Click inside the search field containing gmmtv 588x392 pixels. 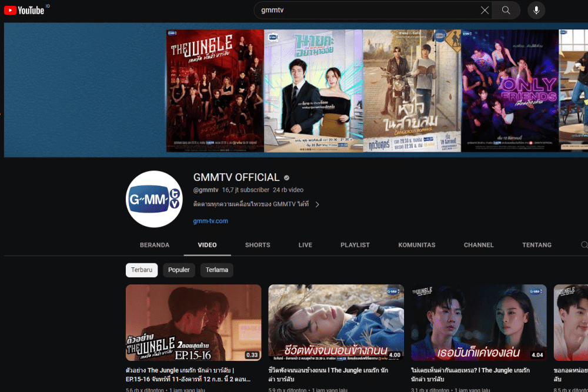coord(365,10)
